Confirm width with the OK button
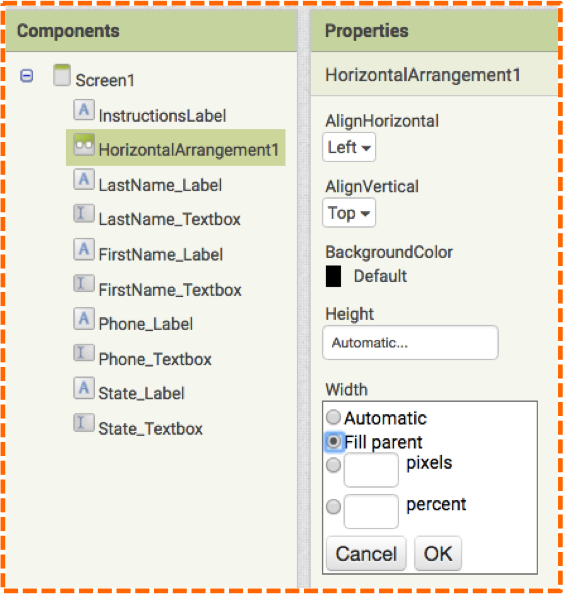The image size is (563, 594). point(438,553)
